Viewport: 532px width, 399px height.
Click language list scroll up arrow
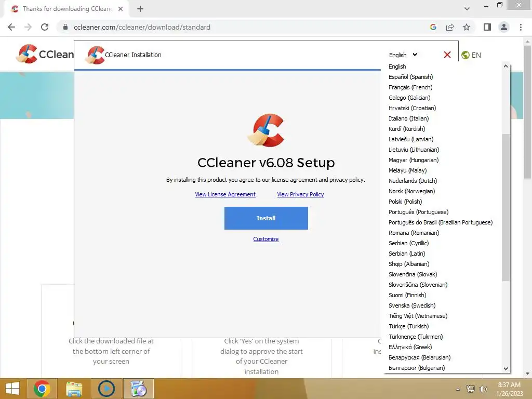point(506,66)
